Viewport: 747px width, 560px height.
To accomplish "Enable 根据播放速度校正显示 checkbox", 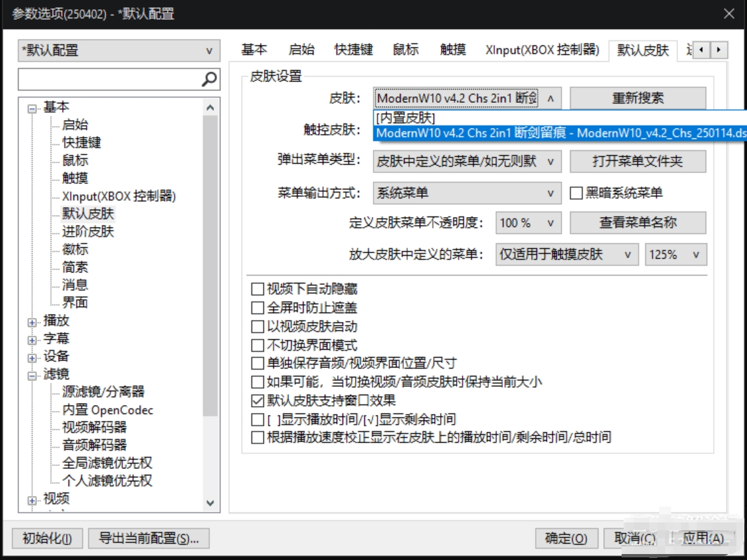I will click(x=257, y=437).
